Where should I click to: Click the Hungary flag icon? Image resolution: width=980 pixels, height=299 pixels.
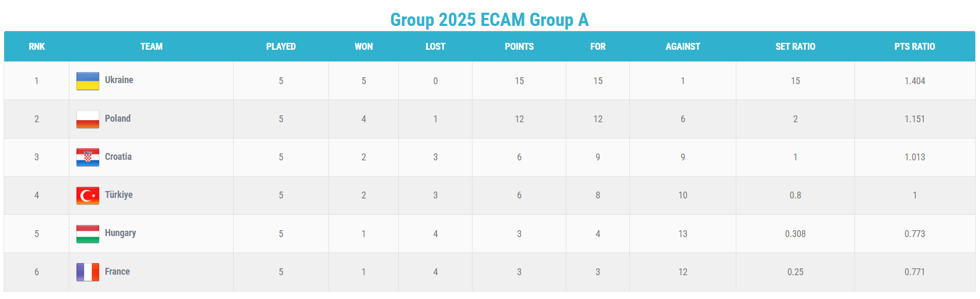(87, 233)
